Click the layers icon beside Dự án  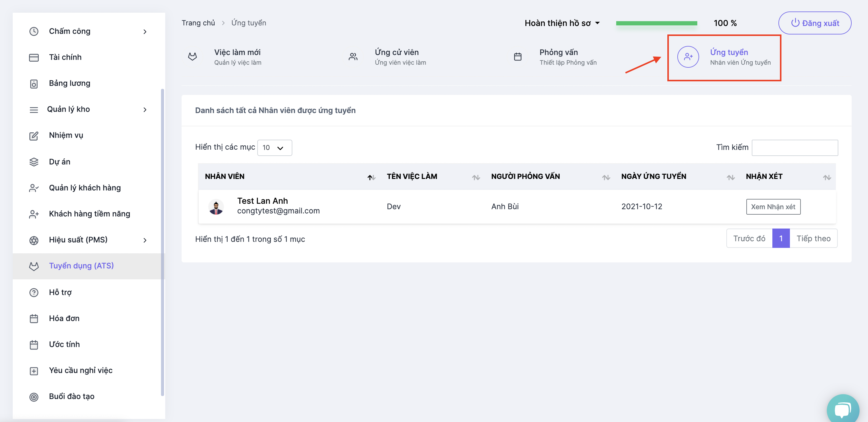point(34,162)
